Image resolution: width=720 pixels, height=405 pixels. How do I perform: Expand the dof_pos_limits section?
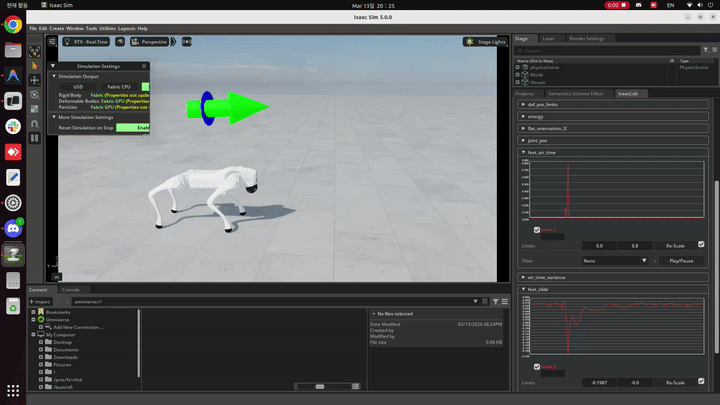coord(613,105)
